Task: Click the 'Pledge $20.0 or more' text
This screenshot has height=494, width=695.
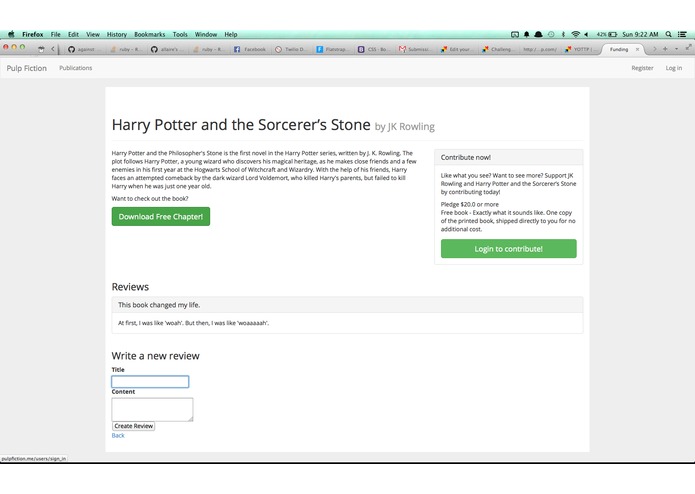Action: point(469,204)
